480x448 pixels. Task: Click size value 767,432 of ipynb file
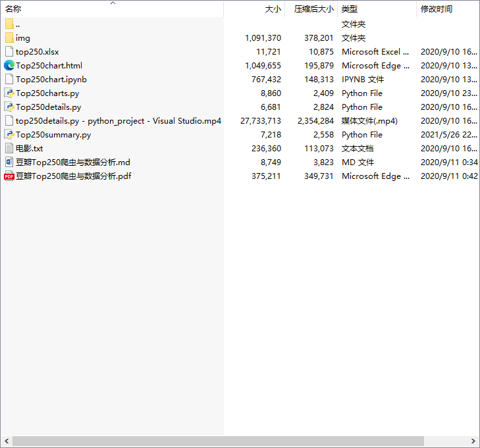pyautogui.click(x=266, y=79)
